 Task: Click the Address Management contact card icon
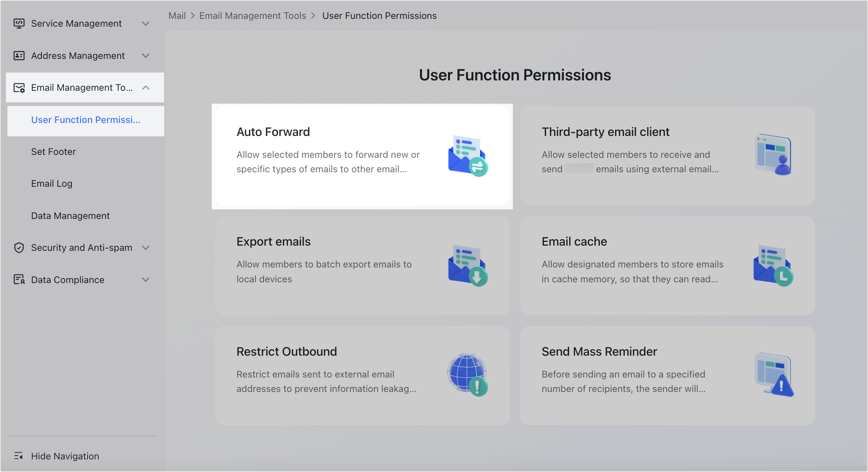[x=19, y=55]
